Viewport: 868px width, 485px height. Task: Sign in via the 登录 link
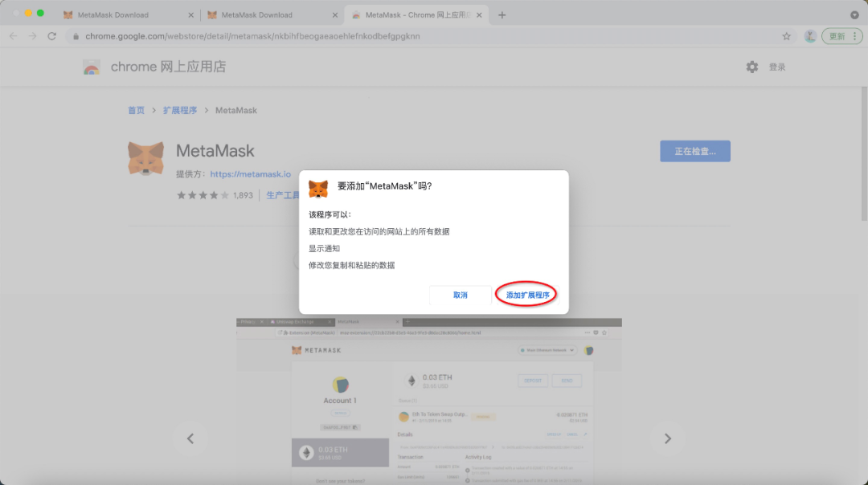pos(777,67)
